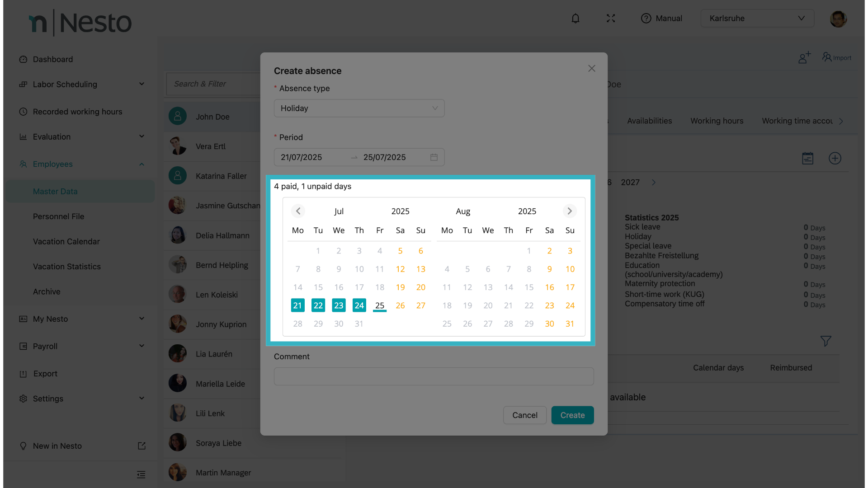Select July 25 in the calendar
Image resolution: width=868 pixels, height=488 pixels.
click(x=380, y=305)
